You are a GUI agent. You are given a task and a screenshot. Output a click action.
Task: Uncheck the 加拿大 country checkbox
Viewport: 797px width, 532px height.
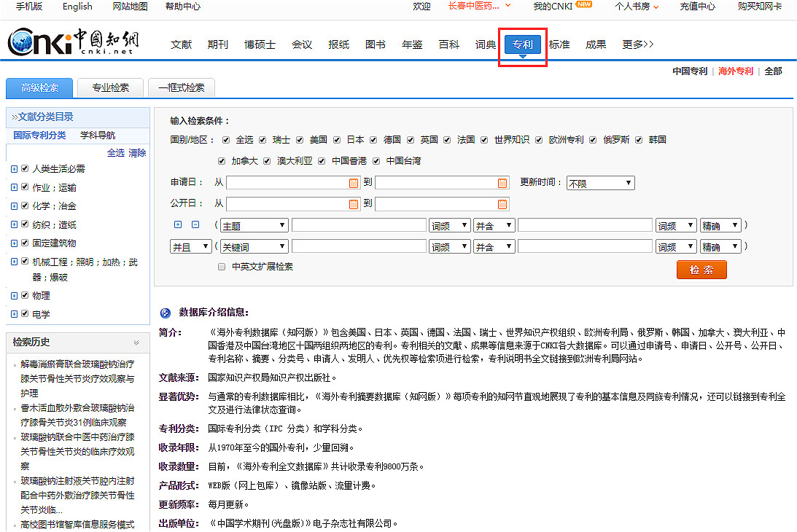pos(222,161)
